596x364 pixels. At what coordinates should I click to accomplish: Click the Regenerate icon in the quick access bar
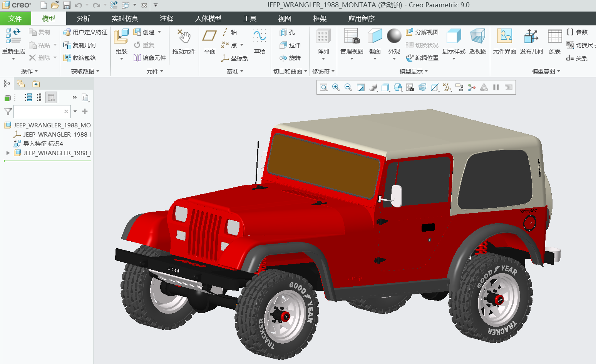point(114,5)
